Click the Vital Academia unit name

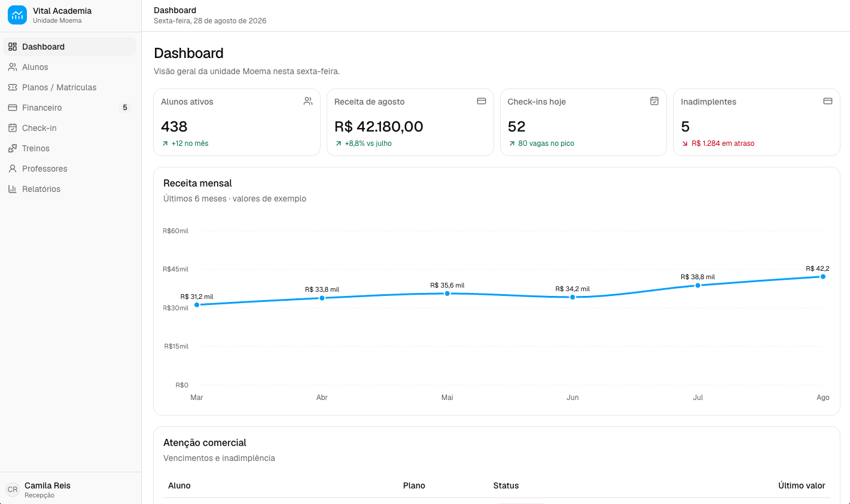[x=57, y=20]
